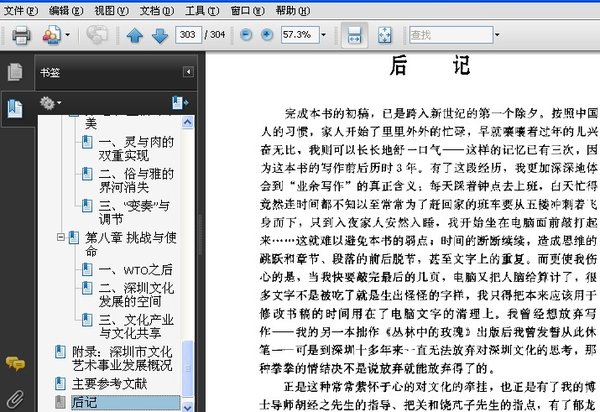Viewport: 600px width, 412px height.
Task: Open the 视图 menu
Action: [x=111, y=10]
